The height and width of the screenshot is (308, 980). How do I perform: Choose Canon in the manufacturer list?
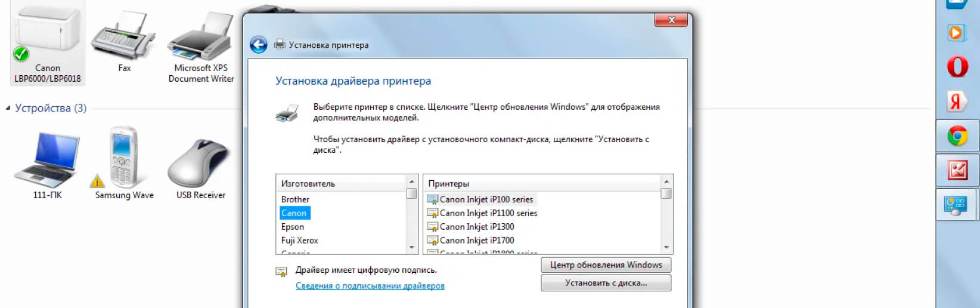294,213
